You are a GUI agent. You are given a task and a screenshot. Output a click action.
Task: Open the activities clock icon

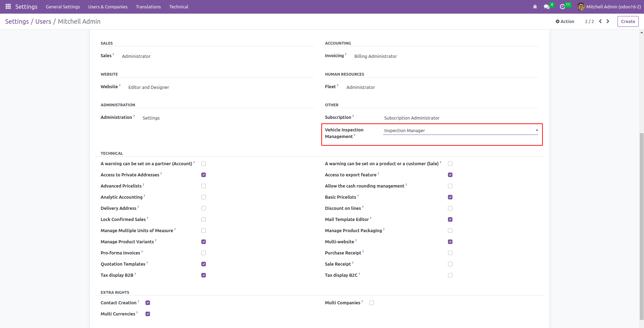click(562, 7)
